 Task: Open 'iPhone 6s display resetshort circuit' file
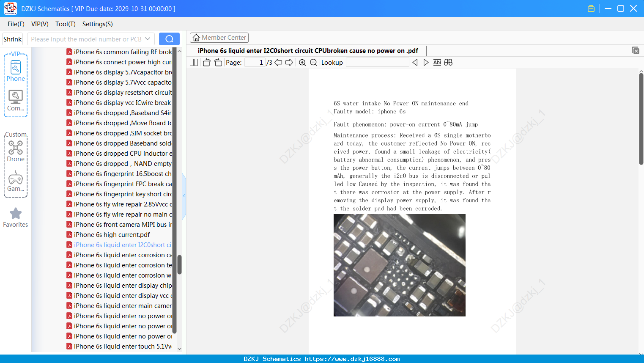tap(123, 92)
